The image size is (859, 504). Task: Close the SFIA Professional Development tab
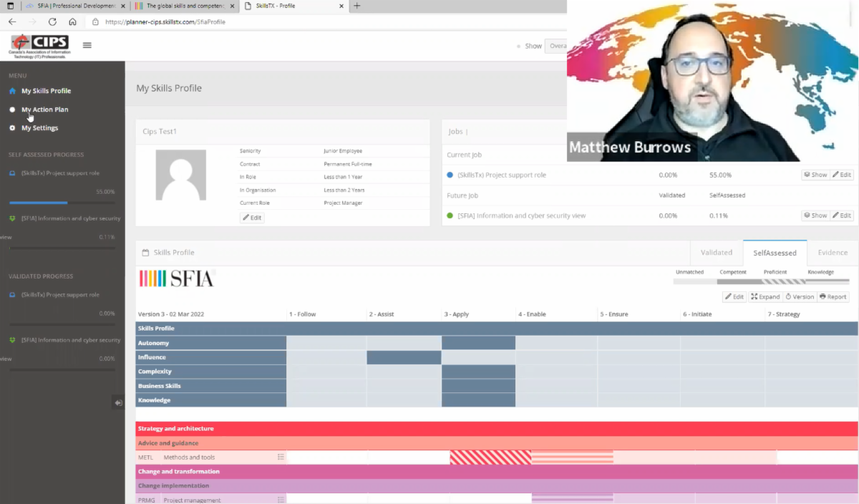pyautogui.click(x=125, y=6)
